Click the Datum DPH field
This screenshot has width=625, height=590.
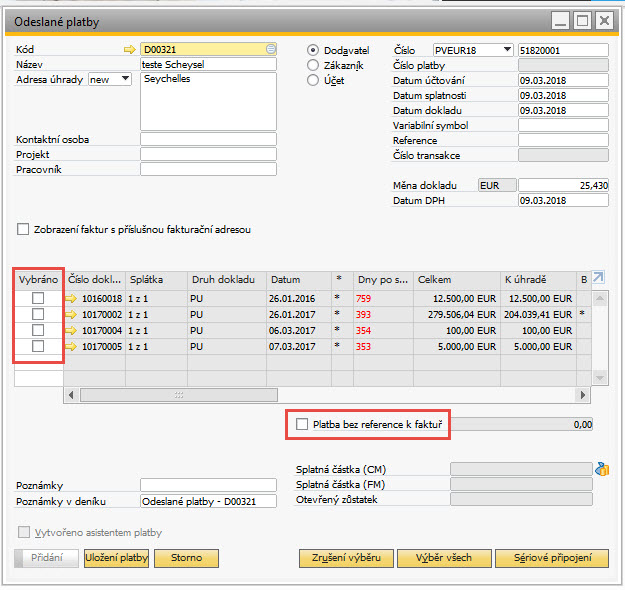[x=563, y=200]
